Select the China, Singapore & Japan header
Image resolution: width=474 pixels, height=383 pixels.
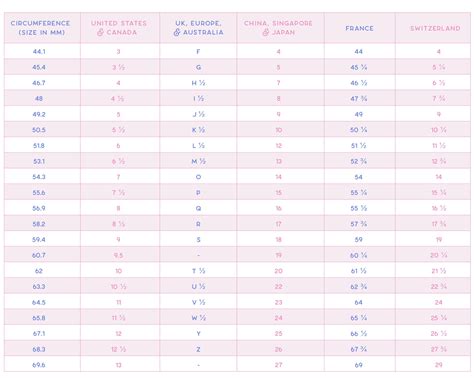click(x=278, y=28)
